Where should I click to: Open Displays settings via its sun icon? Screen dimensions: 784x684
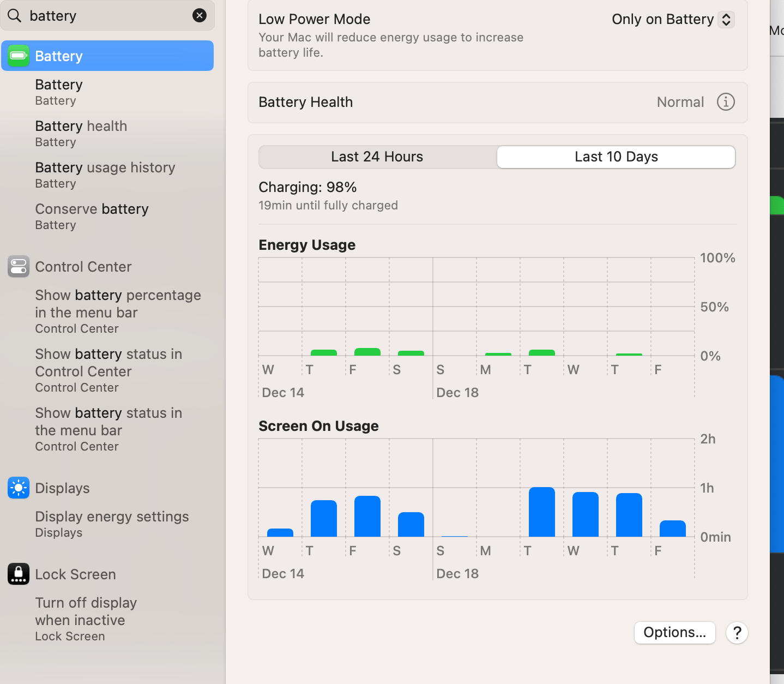coord(18,488)
